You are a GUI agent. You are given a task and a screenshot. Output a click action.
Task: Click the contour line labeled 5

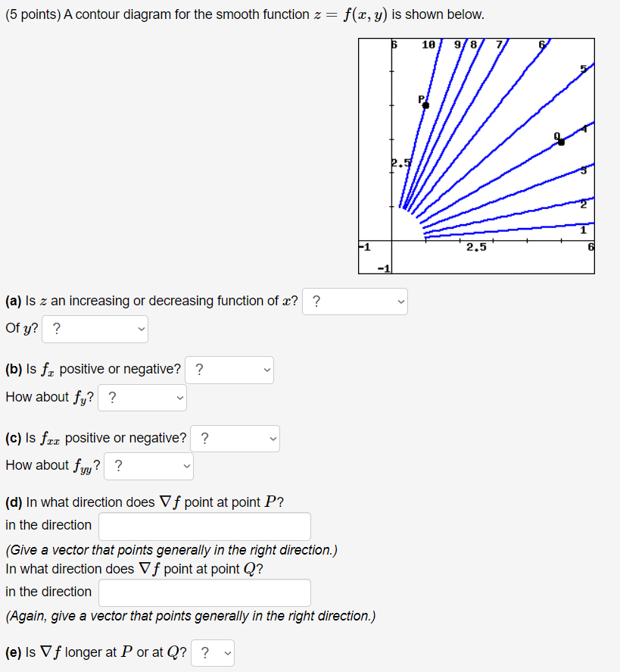pos(582,69)
